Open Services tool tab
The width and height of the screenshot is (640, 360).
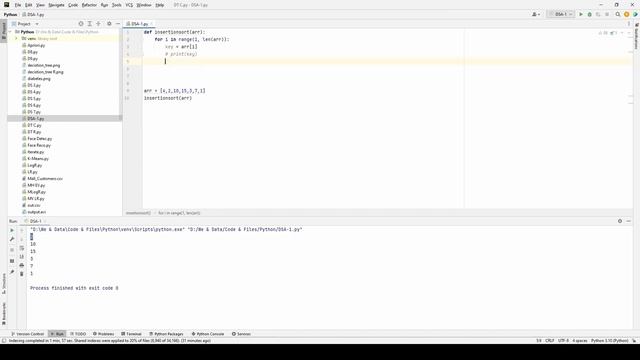pyautogui.click(x=241, y=334)
